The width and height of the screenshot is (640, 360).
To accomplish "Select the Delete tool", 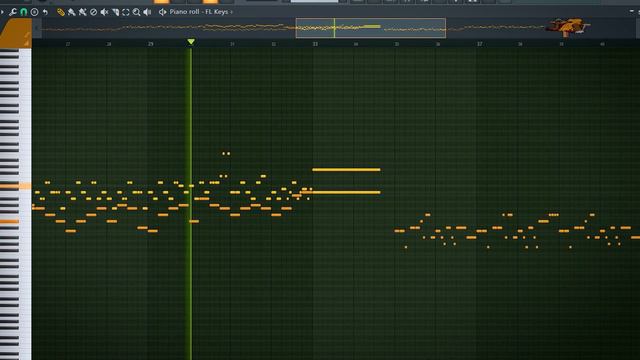I will coord(93,12).
